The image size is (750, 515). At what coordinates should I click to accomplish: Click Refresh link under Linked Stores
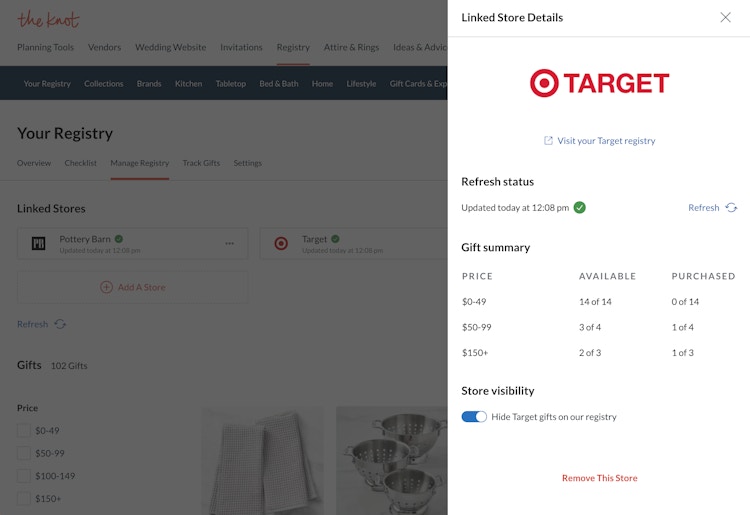pos(33,324)
